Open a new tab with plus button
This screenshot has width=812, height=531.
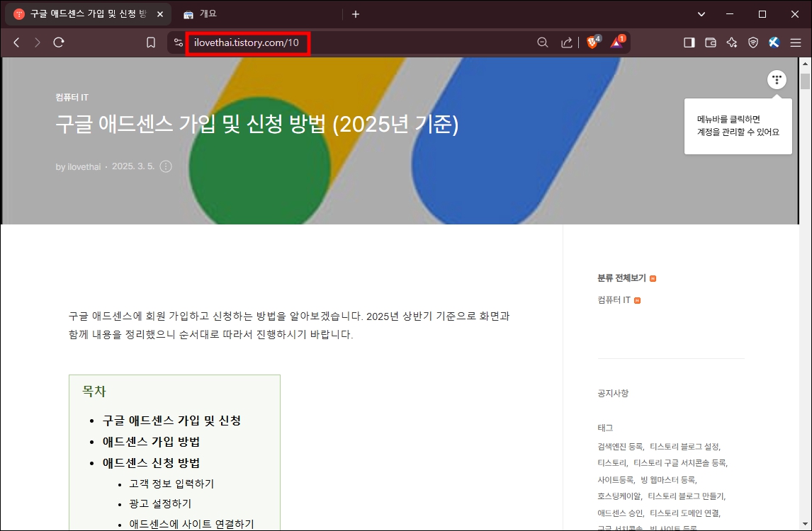click(355, 14)
